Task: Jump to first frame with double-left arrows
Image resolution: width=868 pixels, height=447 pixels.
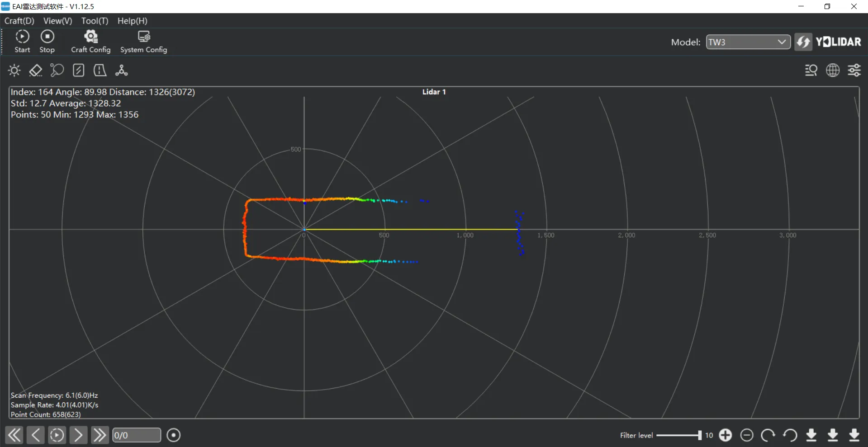Action: click(x=14, y=435)
